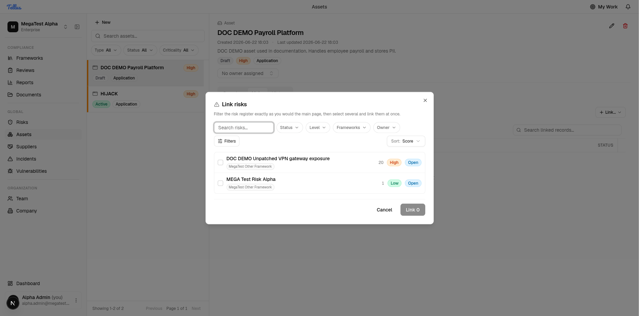Click the edit pencil icon

pyautogui.click(x=612, y=26)
